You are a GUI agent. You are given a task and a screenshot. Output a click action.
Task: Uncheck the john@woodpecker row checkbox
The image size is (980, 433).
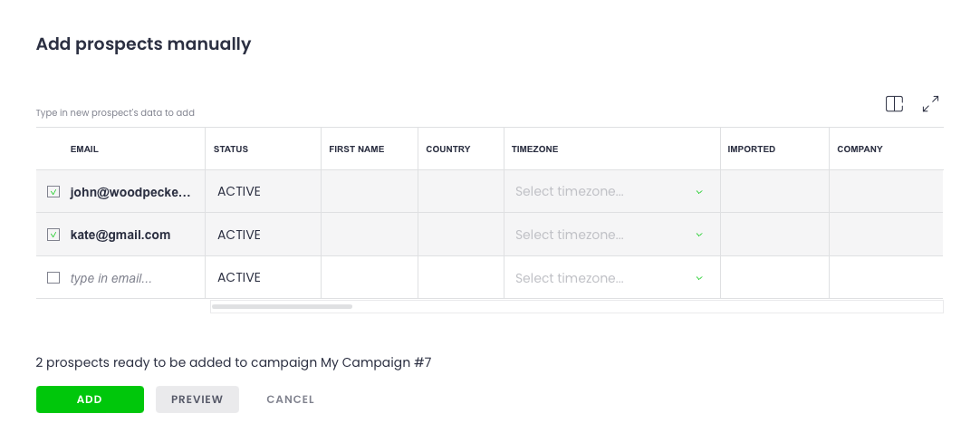click(53, 192)
